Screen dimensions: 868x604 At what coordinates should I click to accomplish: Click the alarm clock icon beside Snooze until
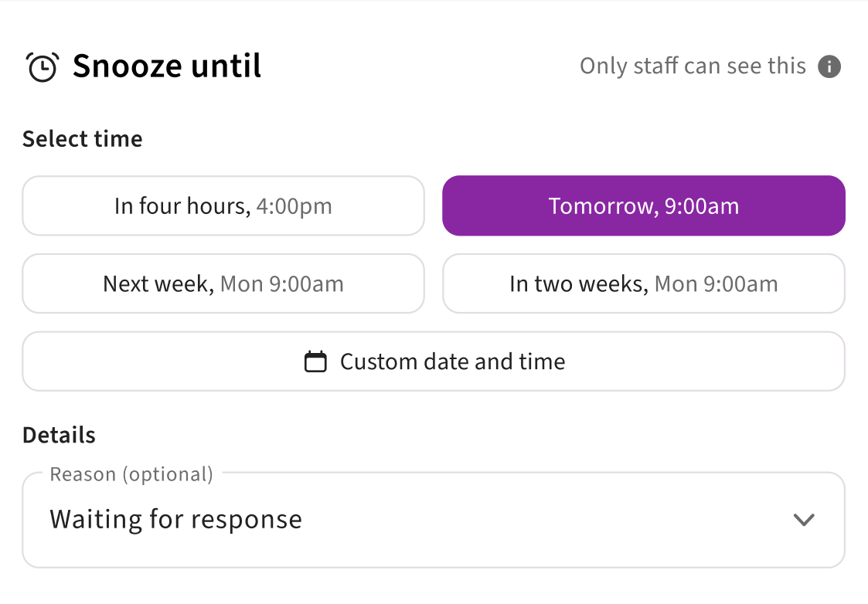point(42,67)
